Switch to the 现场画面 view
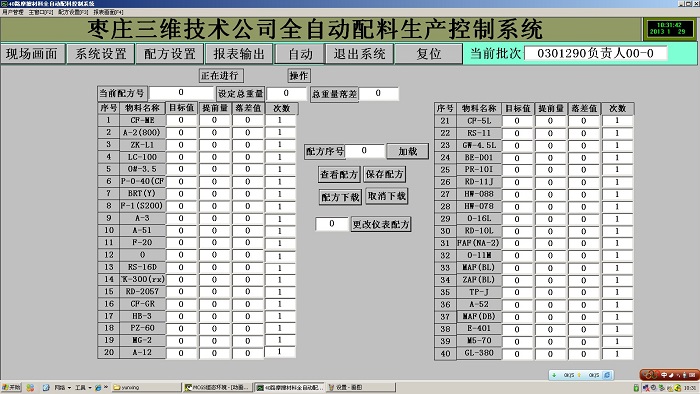700x394 pixels. (32, 54)
